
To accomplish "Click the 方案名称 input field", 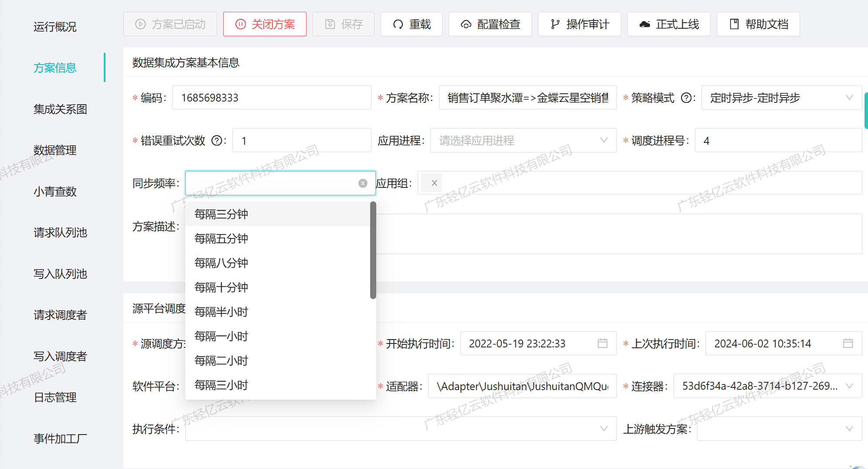I will tap(528, 98).
